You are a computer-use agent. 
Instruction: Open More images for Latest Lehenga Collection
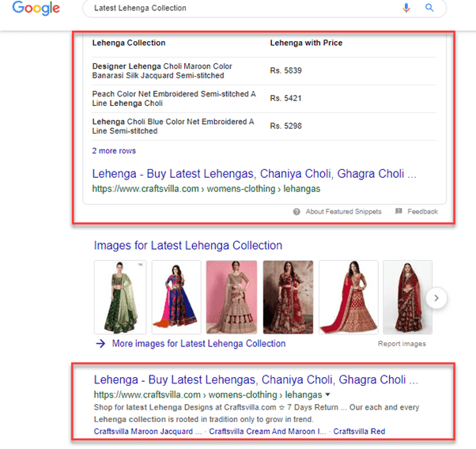pos(198,344)
